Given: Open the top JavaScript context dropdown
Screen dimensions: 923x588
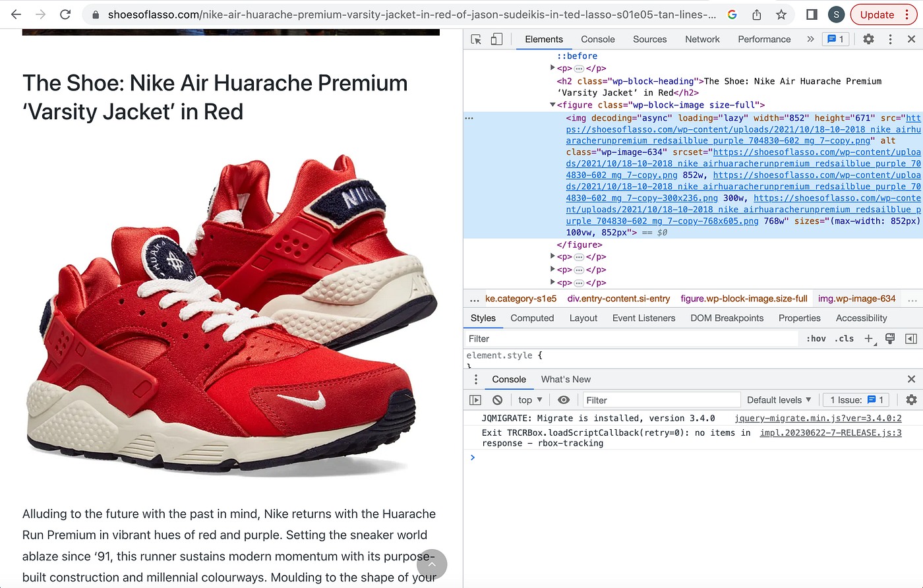Looking at the screenshot, I should coord(530,400).
